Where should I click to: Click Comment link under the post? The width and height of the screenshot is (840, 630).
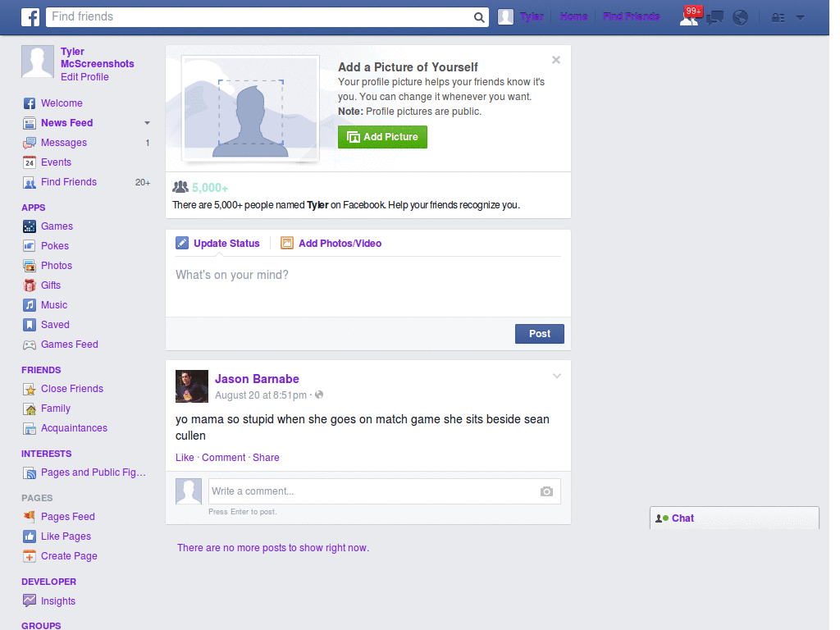pos(223,458)
